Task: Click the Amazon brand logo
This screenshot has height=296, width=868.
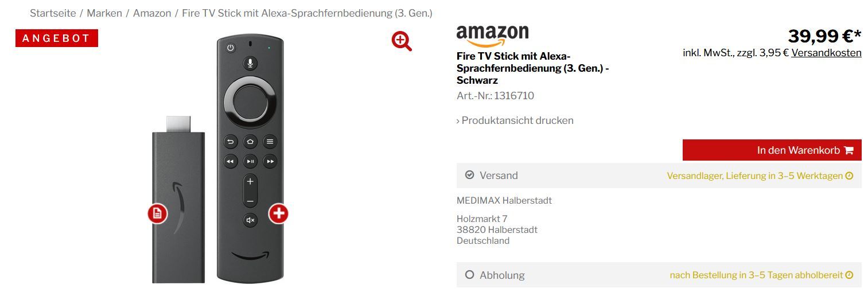Action: coord(492,36)
